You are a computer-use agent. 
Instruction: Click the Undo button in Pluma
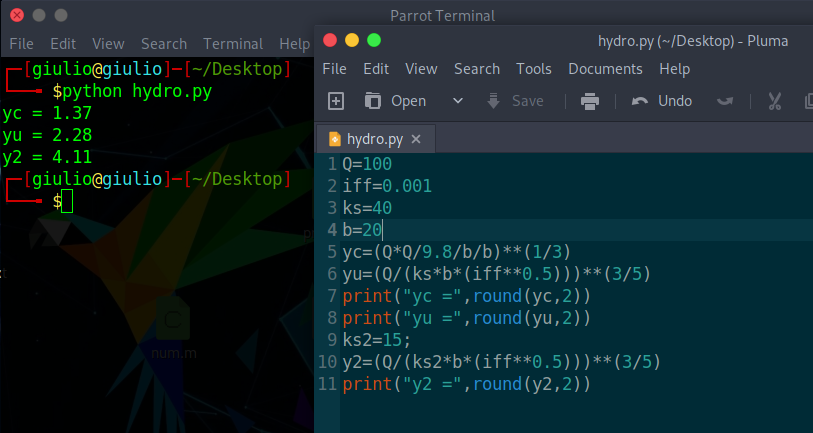click(662, 101)
